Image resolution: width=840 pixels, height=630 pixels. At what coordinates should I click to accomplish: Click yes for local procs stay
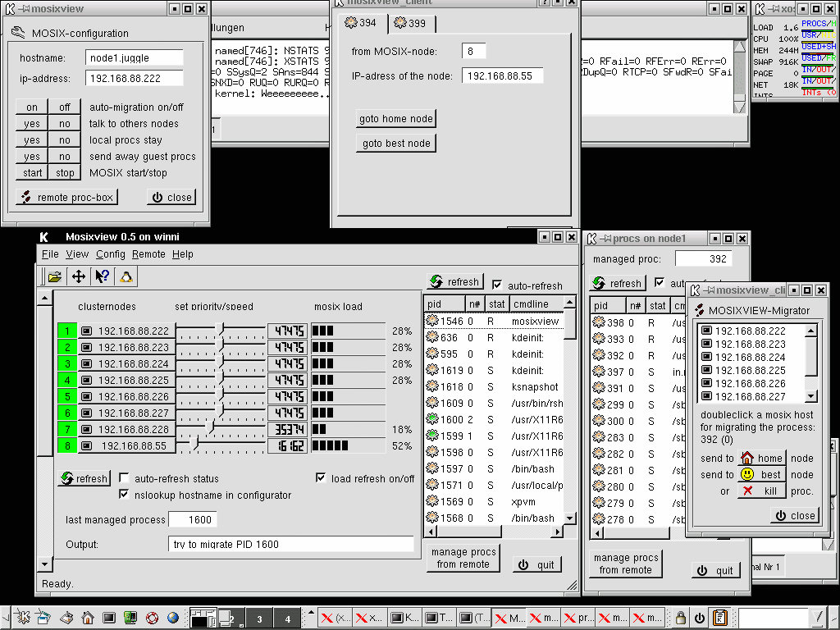[x=32, y=140]
